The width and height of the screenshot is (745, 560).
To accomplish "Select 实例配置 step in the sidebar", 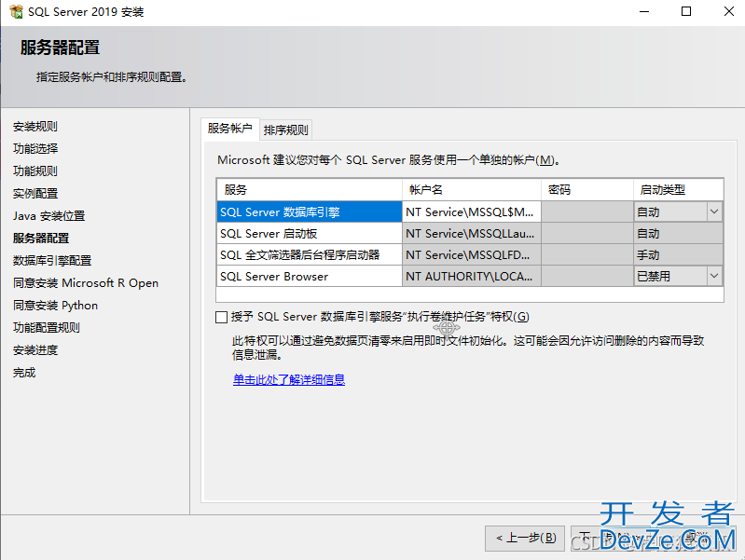I will point(35,193).
